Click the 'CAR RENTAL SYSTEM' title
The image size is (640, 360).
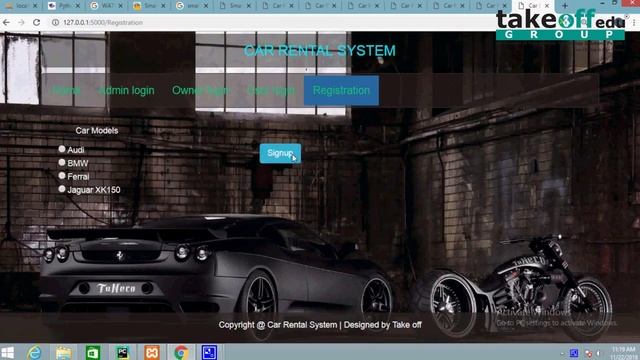pyautogui.click(x=320, y=51)
